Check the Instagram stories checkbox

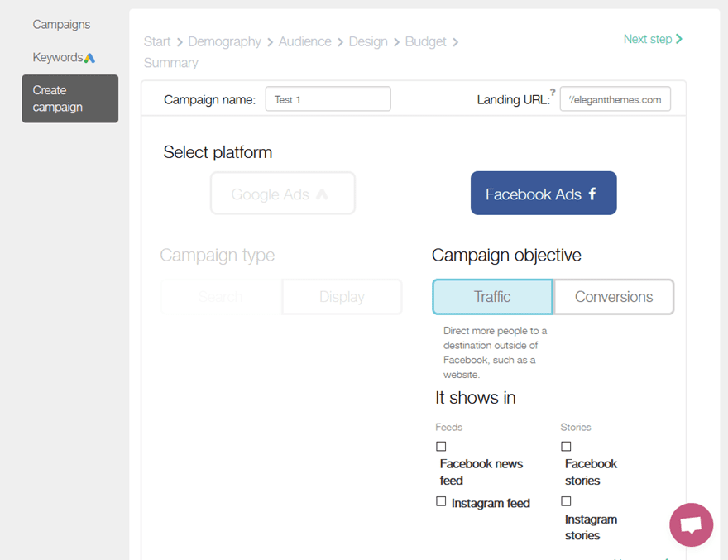click(x=566, y=500)
